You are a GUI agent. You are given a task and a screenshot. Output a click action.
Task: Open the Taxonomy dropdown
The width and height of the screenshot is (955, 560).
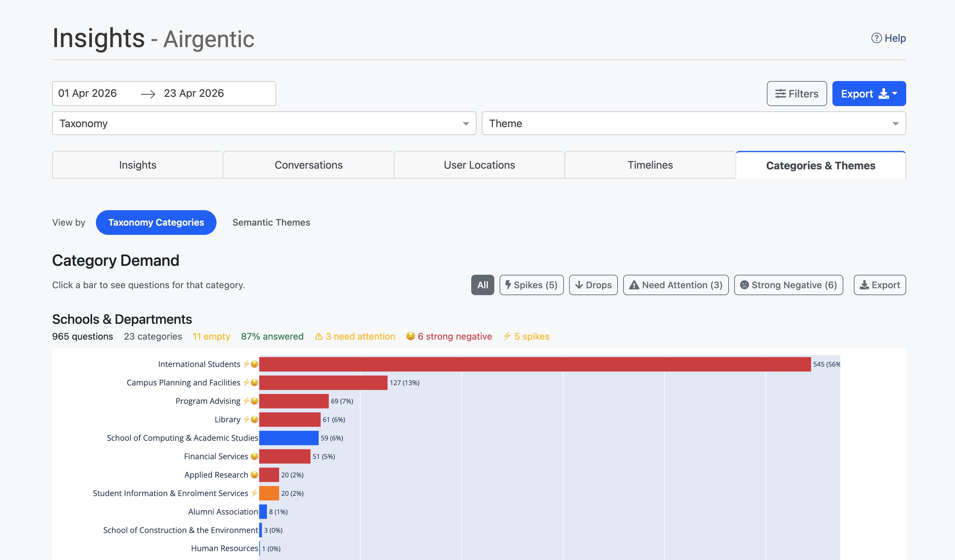(x=264, y=123)
